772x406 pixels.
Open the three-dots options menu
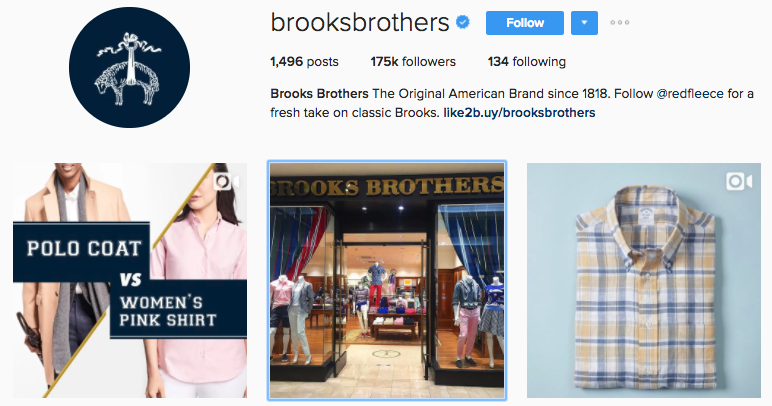click(619, 23)
